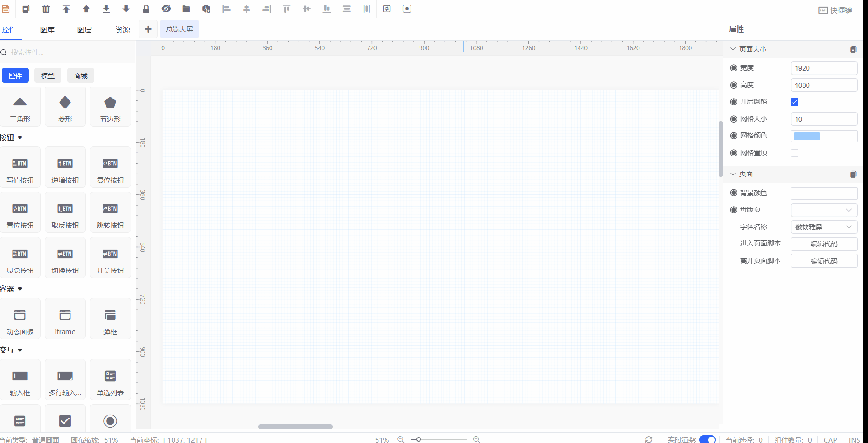Click the 网格颜色 blue color swatch
The image size is (868, 443).
[807, 137]
